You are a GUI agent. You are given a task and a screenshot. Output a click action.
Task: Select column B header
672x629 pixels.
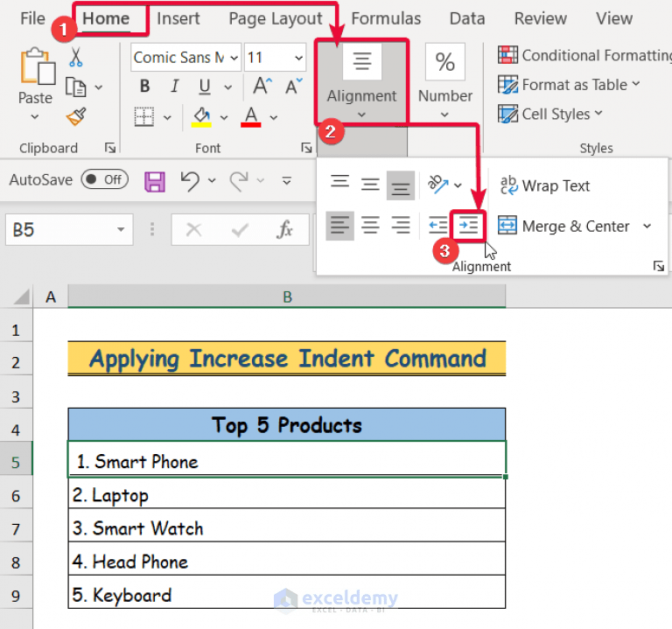coord(287,297)
